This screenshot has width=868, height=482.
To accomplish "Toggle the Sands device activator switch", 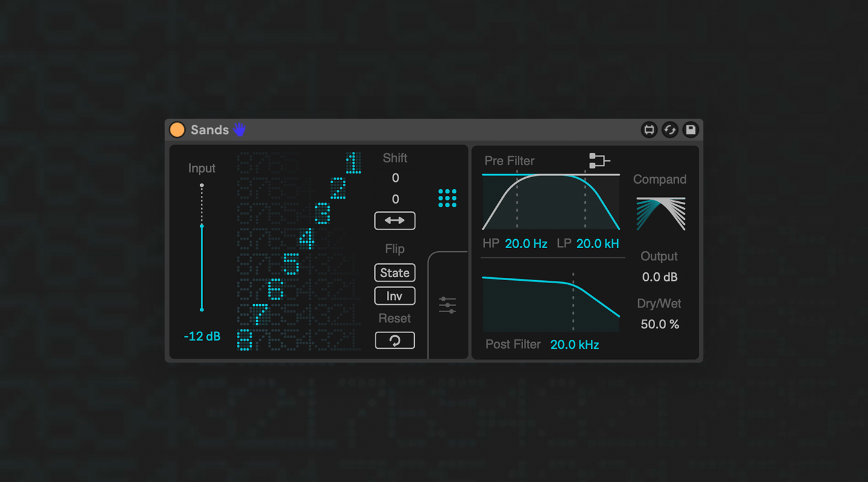I will pyautogui.click(x=177, y=129).
